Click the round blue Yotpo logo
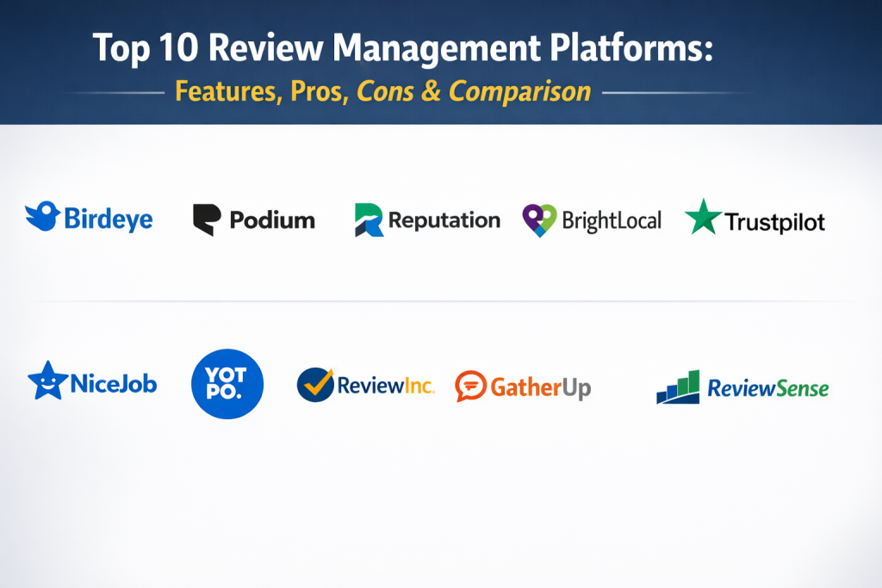The height and width of the screenshot is (588, 882). pyautogui.click(x=227, y=383)
